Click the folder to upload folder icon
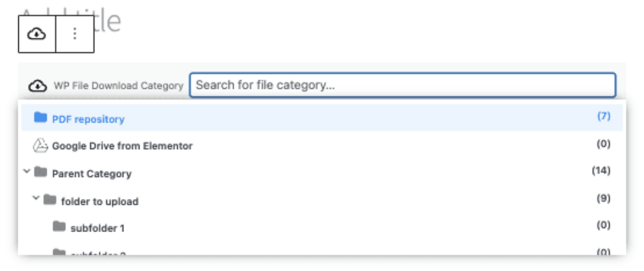Screen dimensions: 644x271 click(50, 200)
